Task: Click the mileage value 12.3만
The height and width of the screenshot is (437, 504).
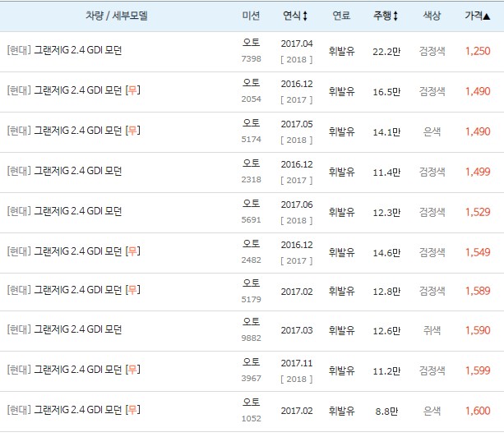Action: point(386,213)
